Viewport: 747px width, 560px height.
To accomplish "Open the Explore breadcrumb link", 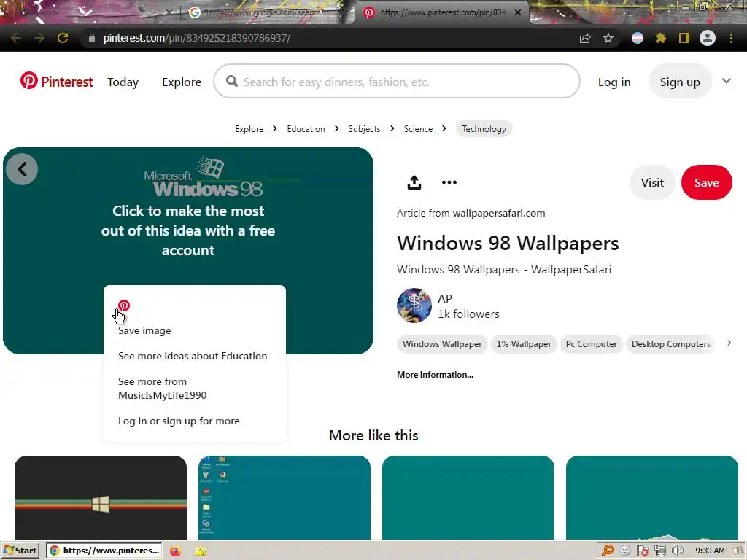I will 249,129.
